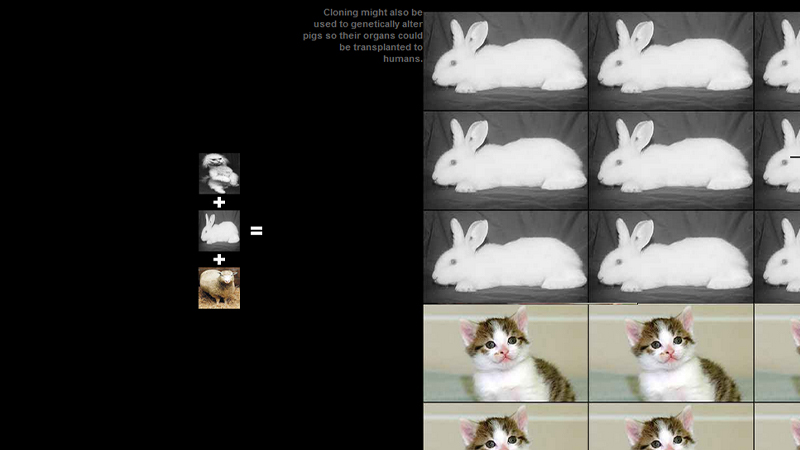Select the sheep thumbnail at bottom of equation

coord(219,288)
